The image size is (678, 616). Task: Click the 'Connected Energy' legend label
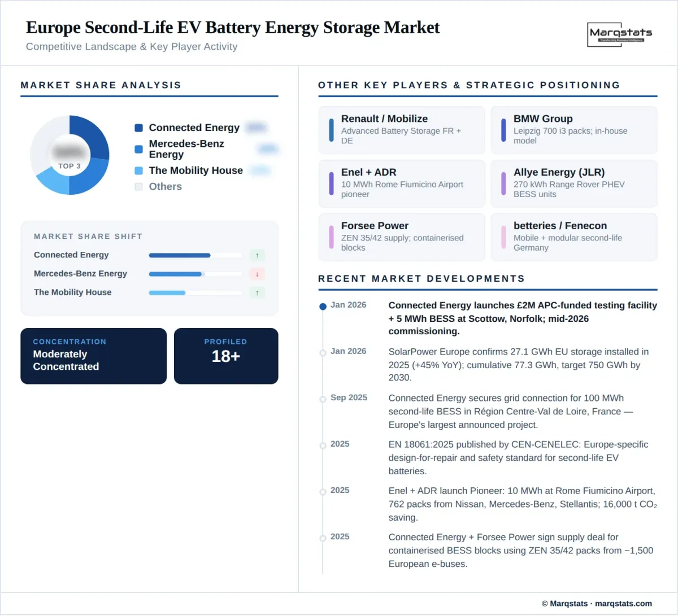[194, 128]
